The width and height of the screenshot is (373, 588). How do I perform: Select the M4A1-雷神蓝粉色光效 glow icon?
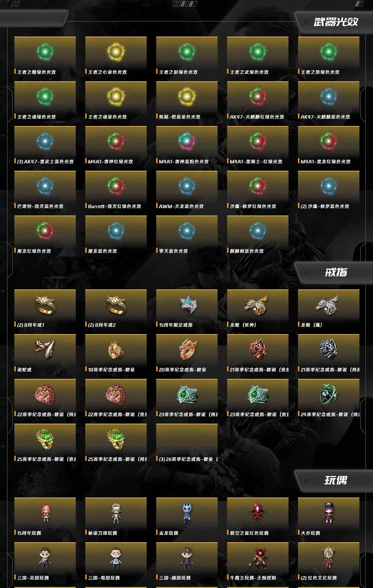187,141
